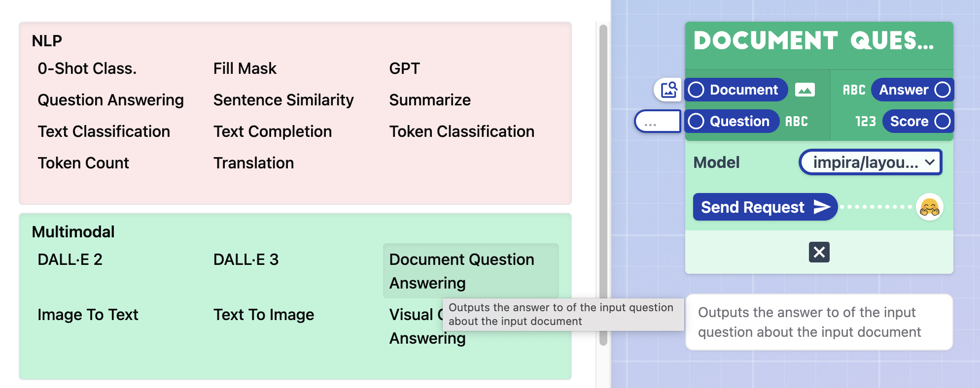Click the ABC type icon beside Answer

(x=854, y=90)
